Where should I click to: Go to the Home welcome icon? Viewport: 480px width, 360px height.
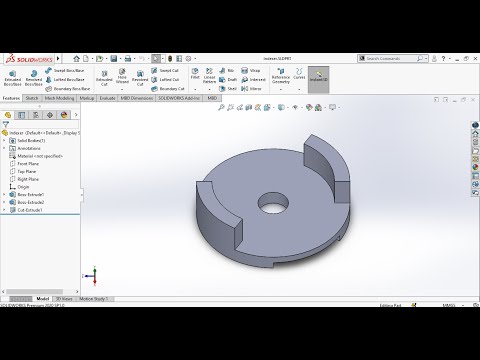[x=76, y=59]
